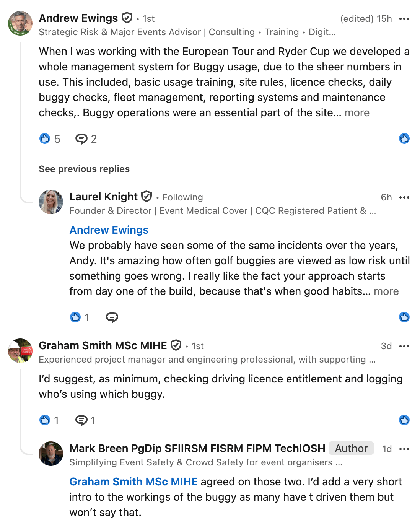The height and width of the screenshot is (524, 420).
Task: Expand Laurel Knight's reply with more
Action: tap(386, 291)
